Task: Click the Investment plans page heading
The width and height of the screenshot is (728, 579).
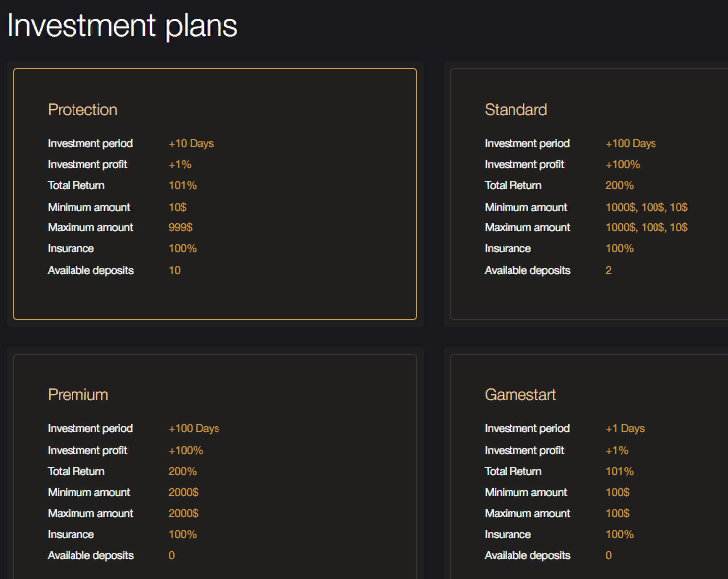Action: [122, 26]
